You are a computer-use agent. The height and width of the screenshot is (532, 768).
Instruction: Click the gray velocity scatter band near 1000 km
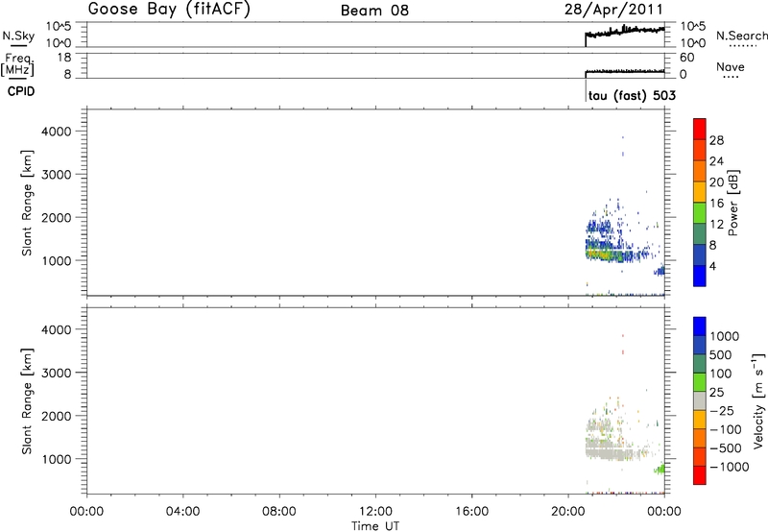tap(610, 451)
